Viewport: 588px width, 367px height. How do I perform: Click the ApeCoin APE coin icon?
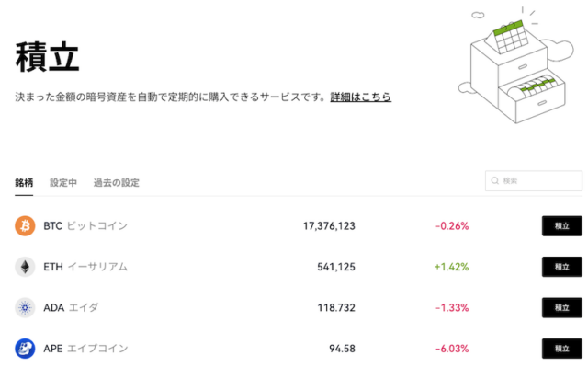tap(25, 349)
